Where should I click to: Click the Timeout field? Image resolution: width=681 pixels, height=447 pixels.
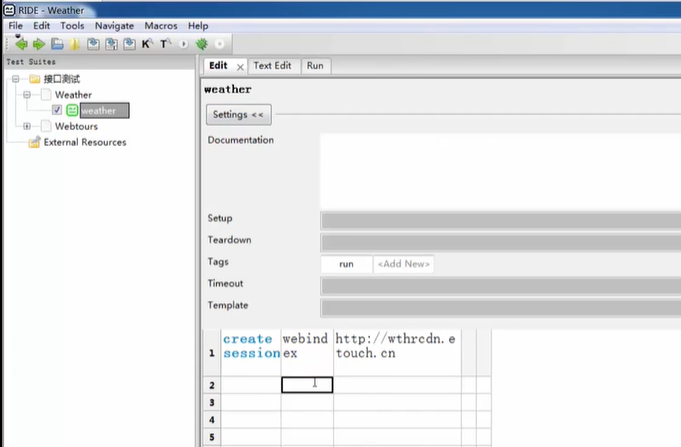pos(501,286)
